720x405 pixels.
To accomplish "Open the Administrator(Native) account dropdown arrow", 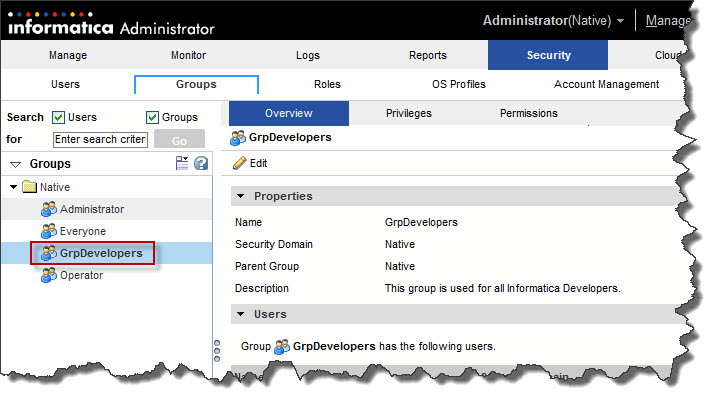I will [620, 21].
